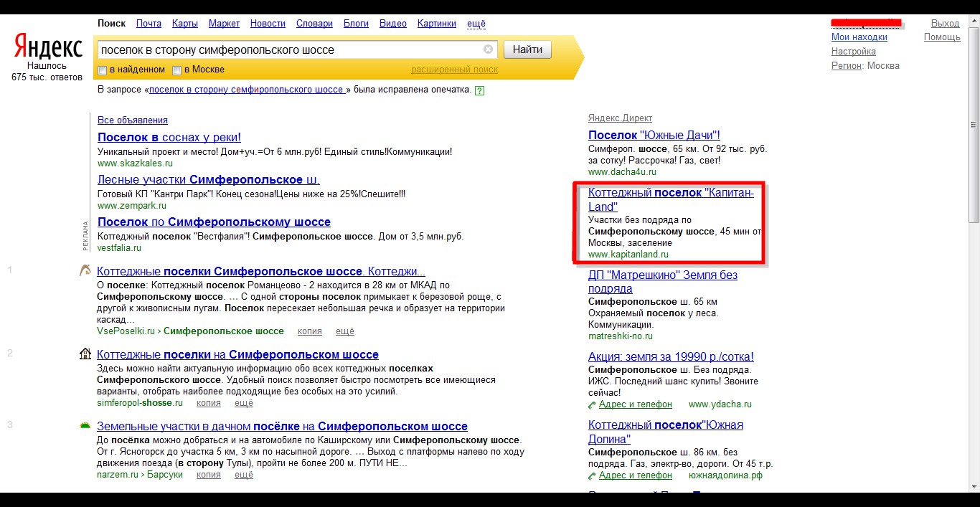The height and width of the screenshot is (507, 980).
Task: Open the ad 'Коттеджный поселок "Капитан-Land"'
Action: [x=672, y=200]
